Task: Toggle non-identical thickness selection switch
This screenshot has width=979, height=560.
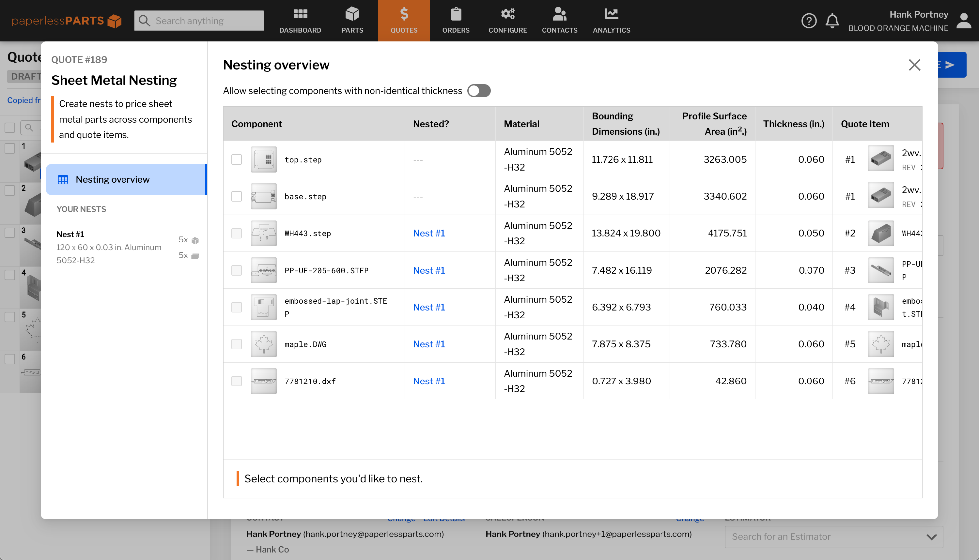Action: click(x=479, y=91)
